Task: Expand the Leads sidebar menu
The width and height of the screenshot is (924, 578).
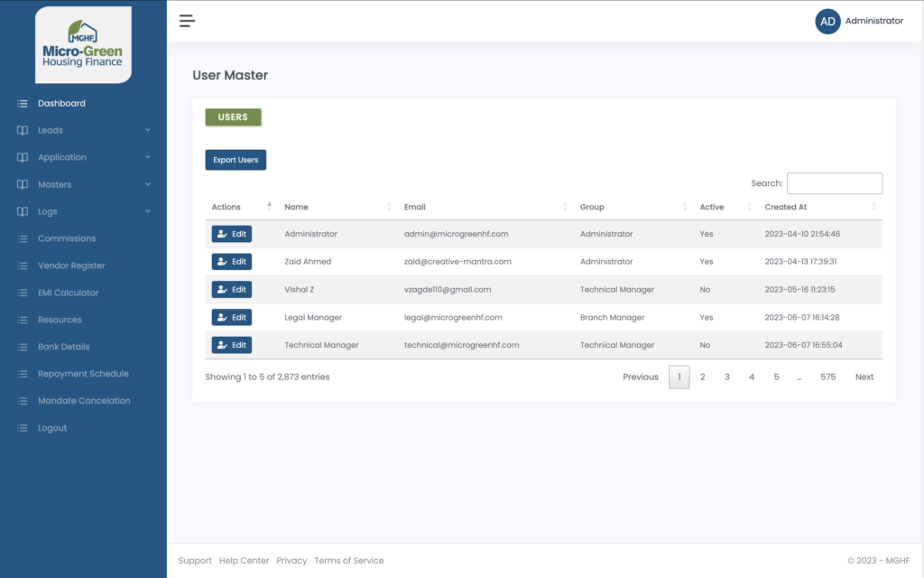Action: click(83, 130)
